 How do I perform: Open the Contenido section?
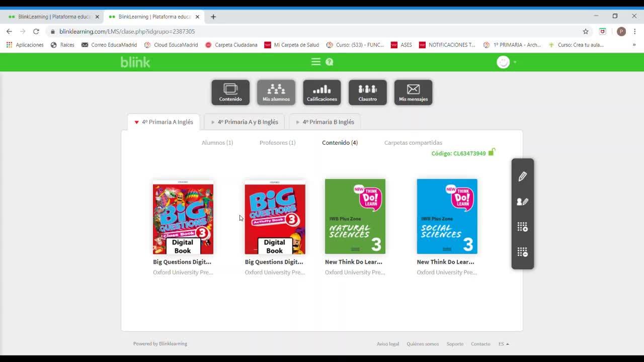tap(230, 93)
